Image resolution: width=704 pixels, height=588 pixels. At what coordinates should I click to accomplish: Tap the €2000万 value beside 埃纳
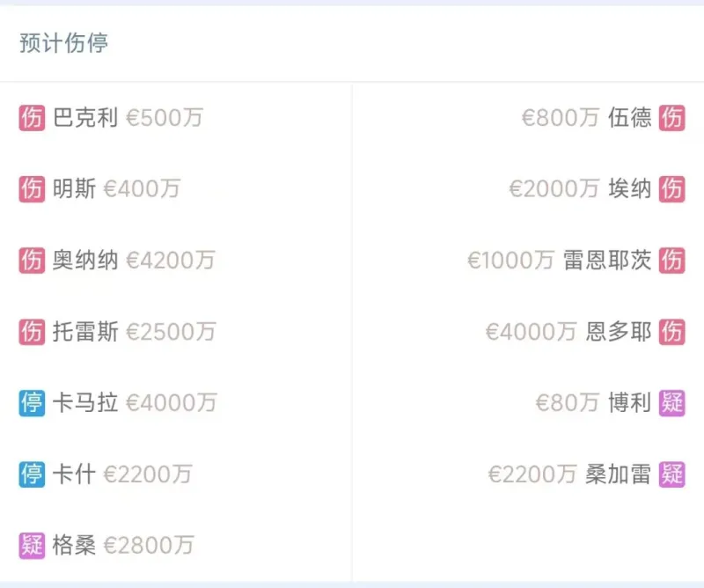[x=554, y=188]
